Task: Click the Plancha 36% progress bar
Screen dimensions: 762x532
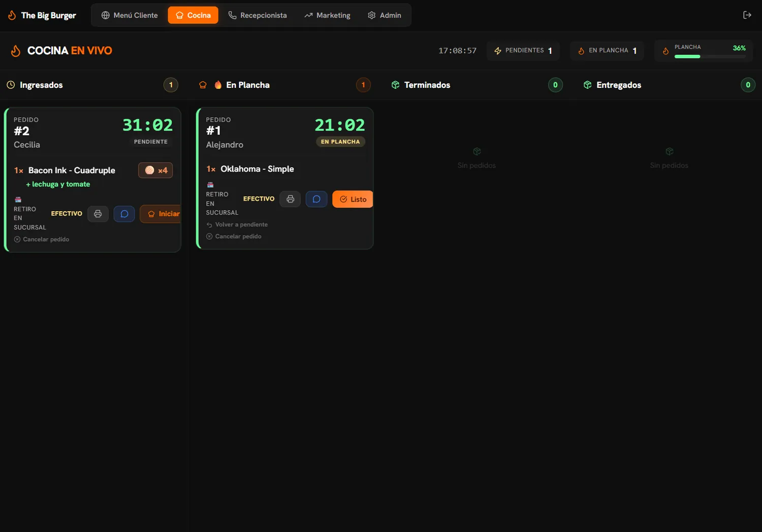Action: point(710,56)
